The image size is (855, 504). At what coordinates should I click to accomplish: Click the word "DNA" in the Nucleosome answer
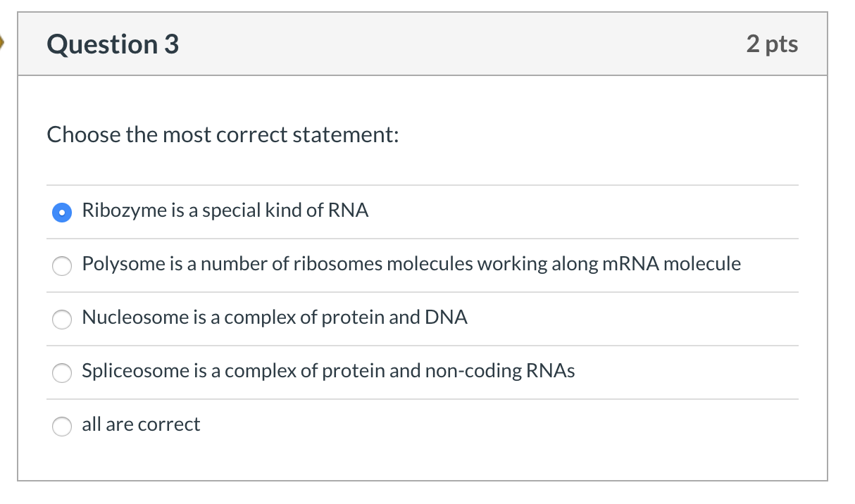pyautogui.click(x=446, y=317)
